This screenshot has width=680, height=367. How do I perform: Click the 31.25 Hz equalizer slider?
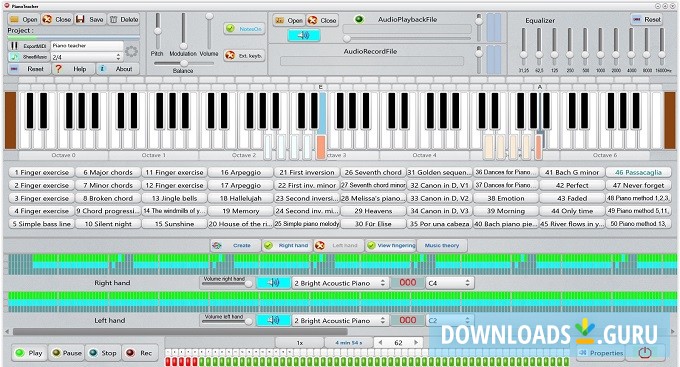(x=523, y=55)
